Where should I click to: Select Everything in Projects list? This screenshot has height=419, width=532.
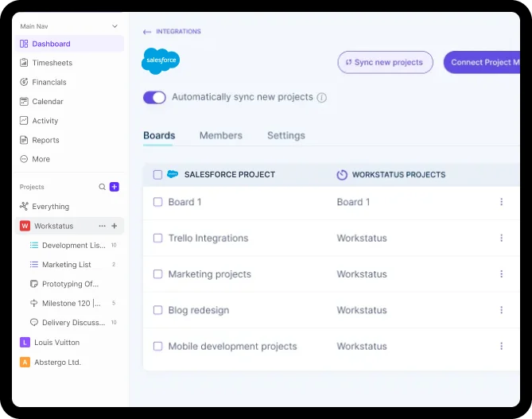pyautogui.click(x=51, y=207)
